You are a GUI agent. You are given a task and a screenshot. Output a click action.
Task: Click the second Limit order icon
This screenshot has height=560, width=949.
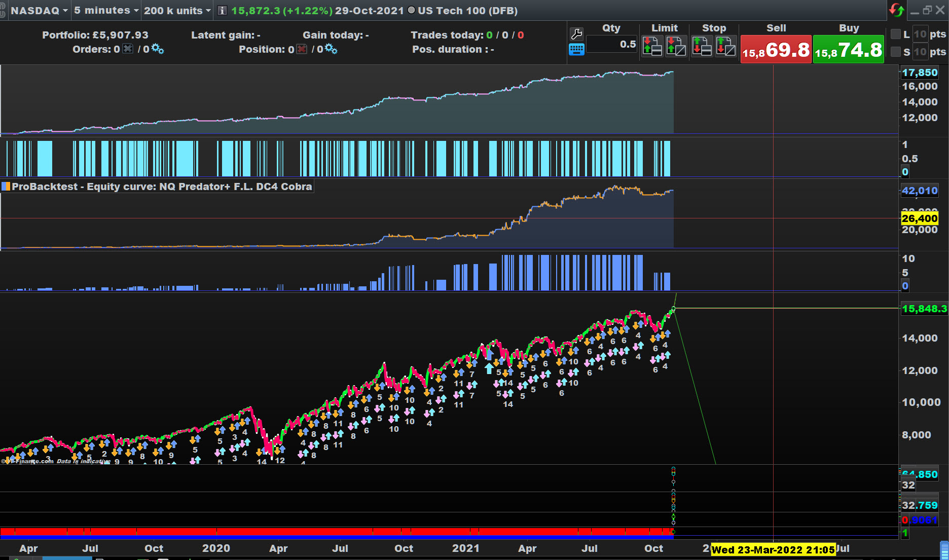[676, 47]
